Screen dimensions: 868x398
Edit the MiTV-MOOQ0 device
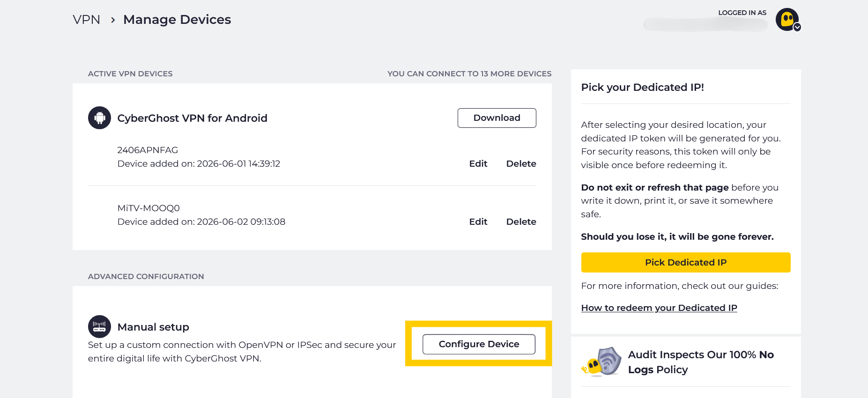coord(478,221)
